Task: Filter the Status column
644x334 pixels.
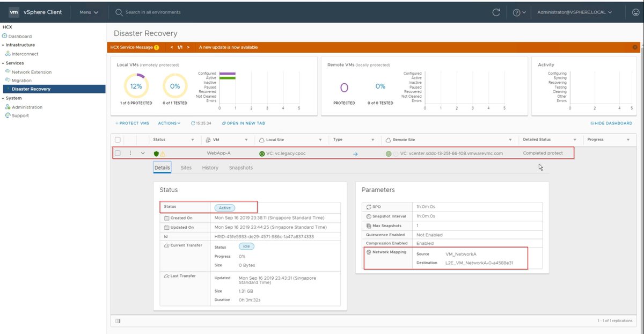Action: tap(194, 140)
